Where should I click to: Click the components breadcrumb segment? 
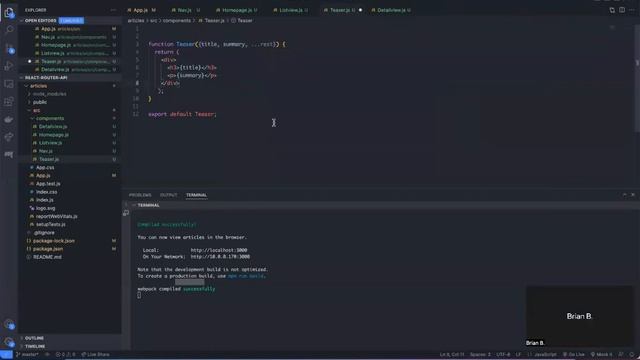click(177, 20)
